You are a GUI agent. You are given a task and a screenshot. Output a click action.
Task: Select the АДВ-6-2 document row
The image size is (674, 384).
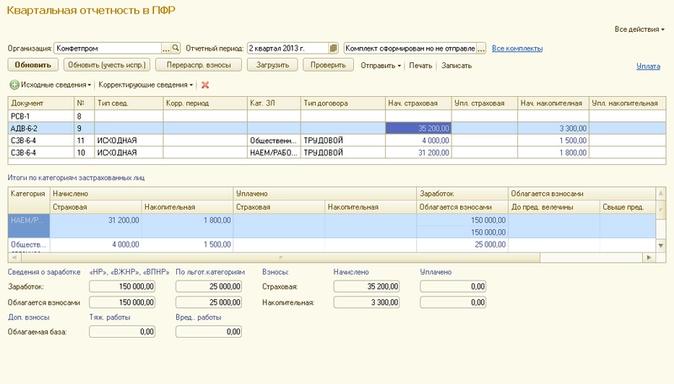337,128
